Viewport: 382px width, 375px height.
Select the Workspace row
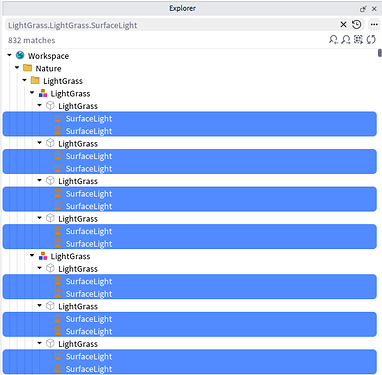(x=190, y=56)
